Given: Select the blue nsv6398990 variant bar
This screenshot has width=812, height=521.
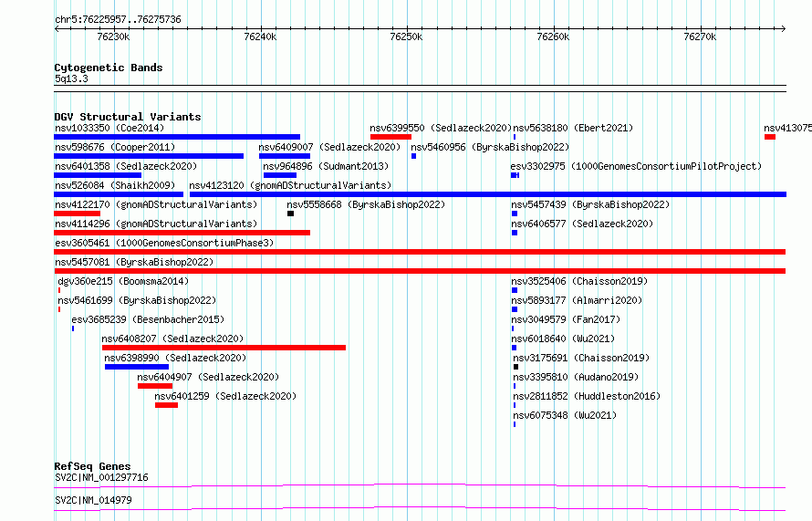Looking at the screenshot, I should click(x=137, y=367).
